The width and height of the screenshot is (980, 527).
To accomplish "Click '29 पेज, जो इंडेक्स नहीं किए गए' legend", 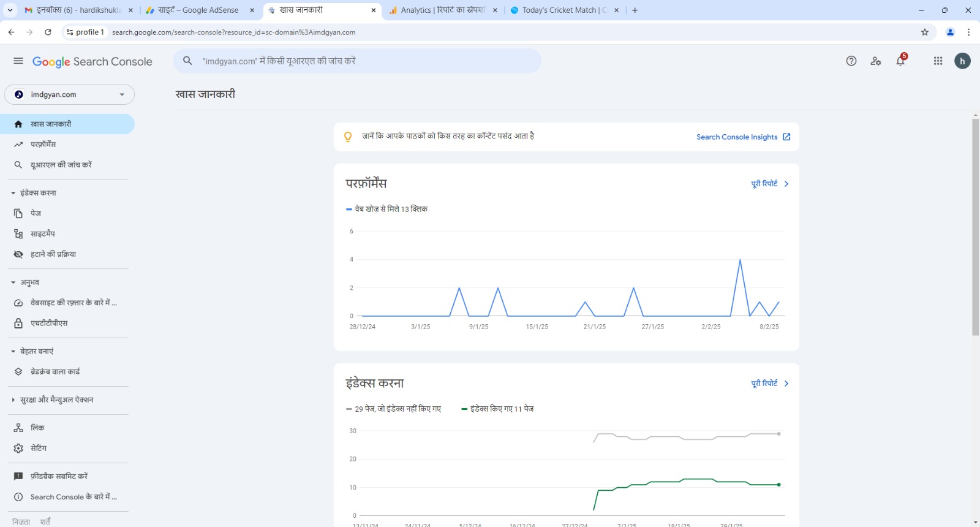I will (x=393, y=409).
